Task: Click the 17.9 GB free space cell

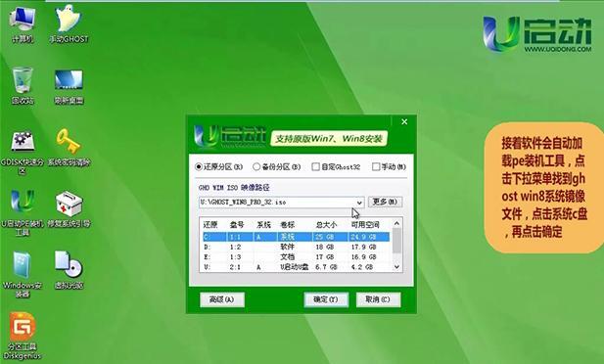Action: click(x=363, y=247)
